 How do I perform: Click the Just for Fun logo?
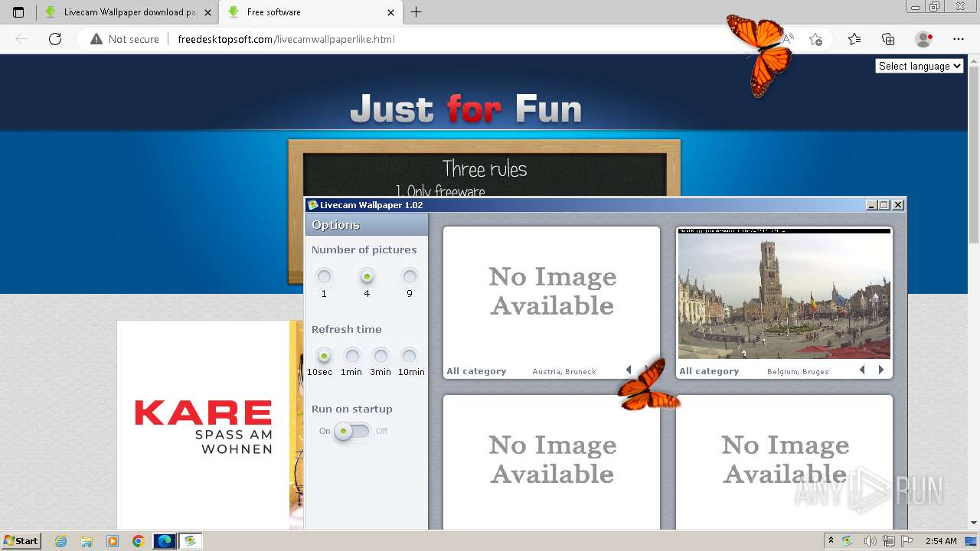point(465,109)
